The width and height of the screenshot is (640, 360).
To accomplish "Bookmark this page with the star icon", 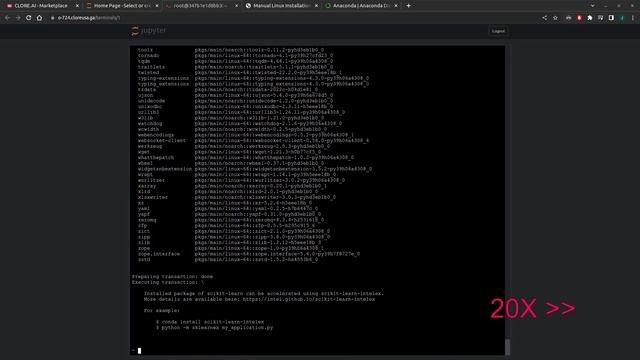I will [x=556, y=18].
